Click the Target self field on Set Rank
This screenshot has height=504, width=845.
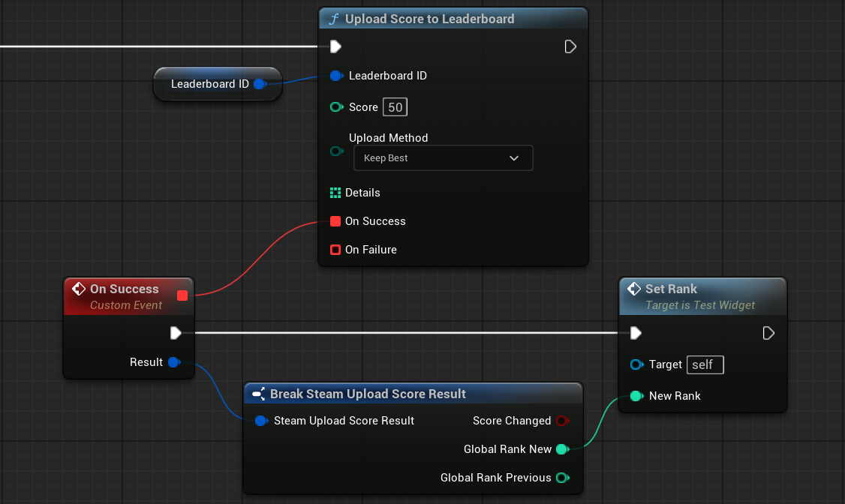(x=705, y=364)
